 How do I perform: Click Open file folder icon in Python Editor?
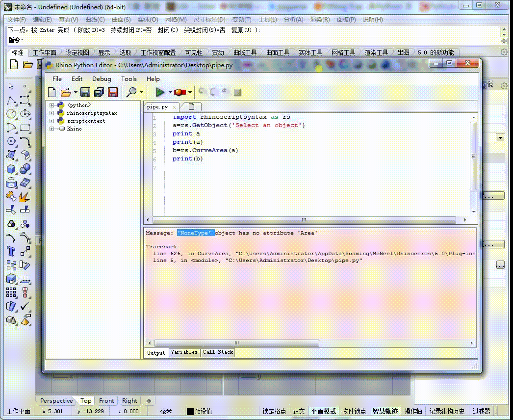pos(66,92)
